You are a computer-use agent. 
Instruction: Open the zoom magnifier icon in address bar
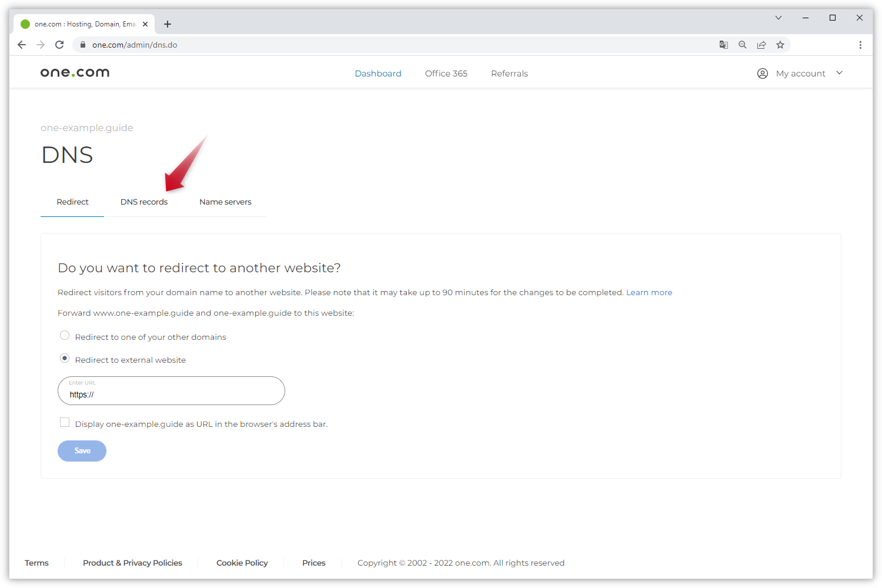coord(743,45)
